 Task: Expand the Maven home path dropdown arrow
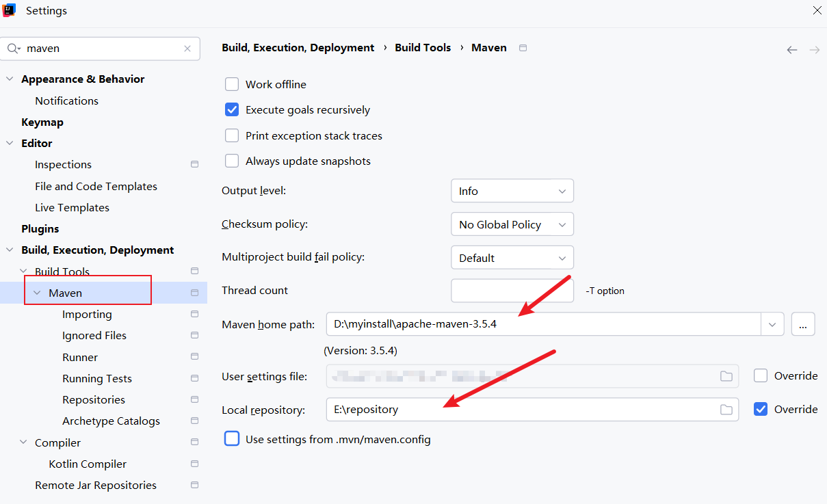pos(772,325)
